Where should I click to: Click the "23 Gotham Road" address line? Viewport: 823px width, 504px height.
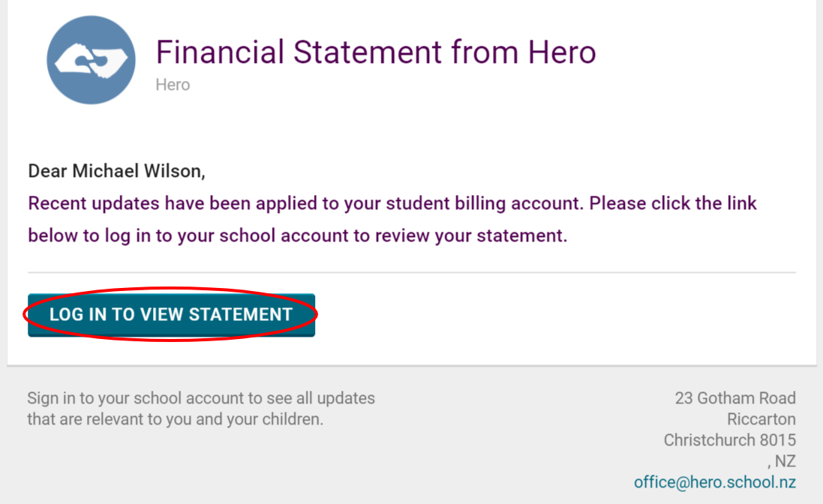click(x=735, y=398)
